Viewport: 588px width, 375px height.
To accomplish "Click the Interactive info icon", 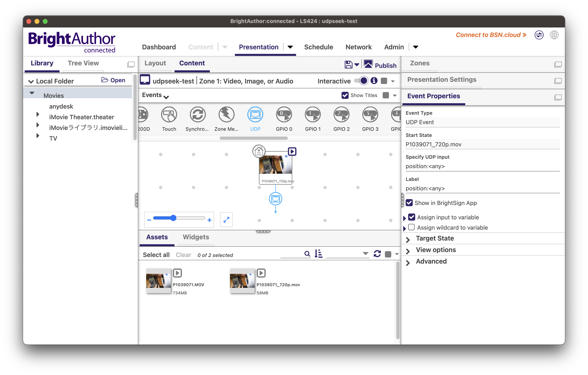I will (374, 81).
